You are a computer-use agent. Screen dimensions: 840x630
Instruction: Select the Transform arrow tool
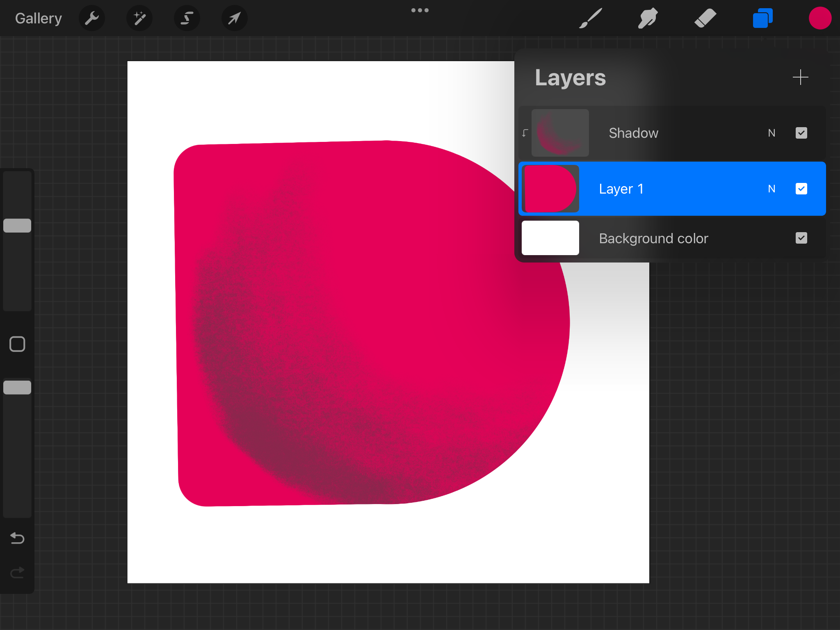[234, 18]
